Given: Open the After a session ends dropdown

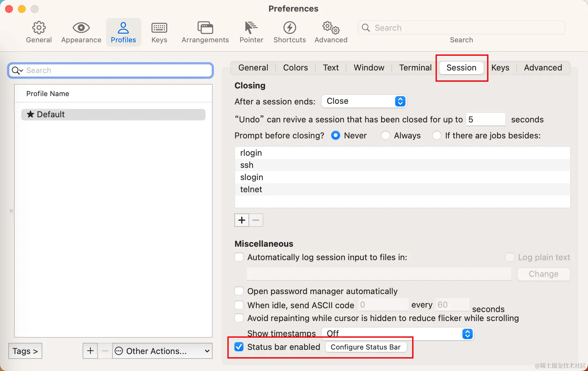Looking at the screenshot, I should [364, 101].
